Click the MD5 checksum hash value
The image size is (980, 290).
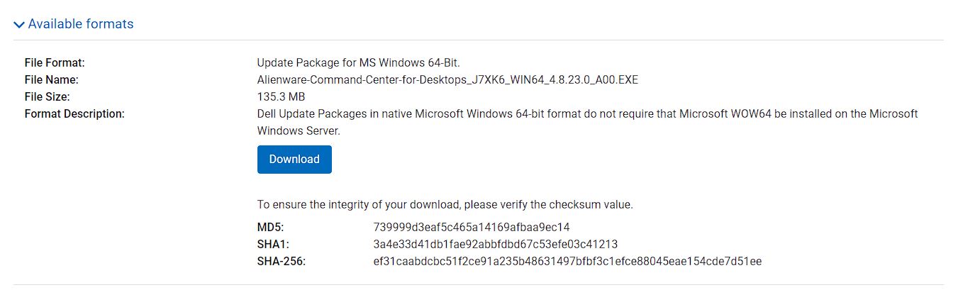(472, 228)
